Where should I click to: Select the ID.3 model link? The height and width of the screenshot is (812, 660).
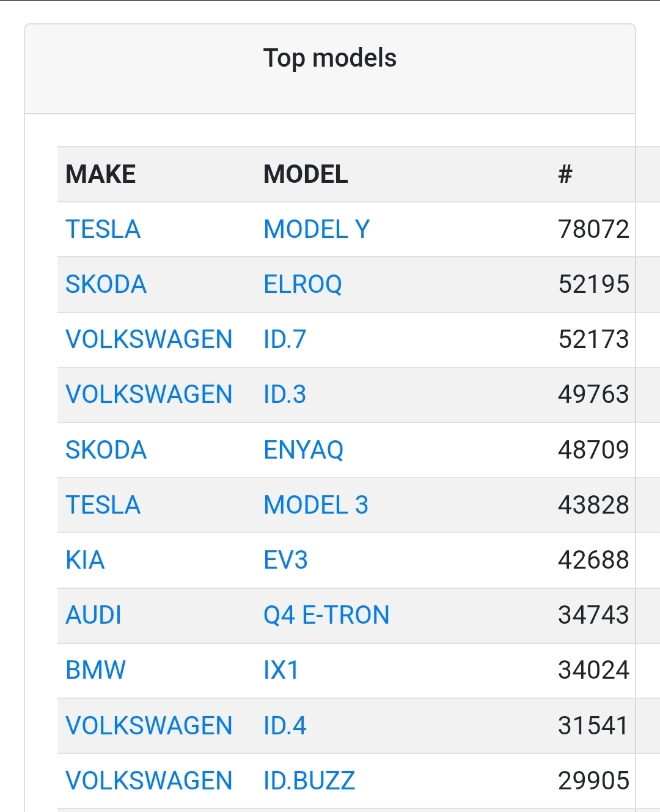tap(285, 394)
